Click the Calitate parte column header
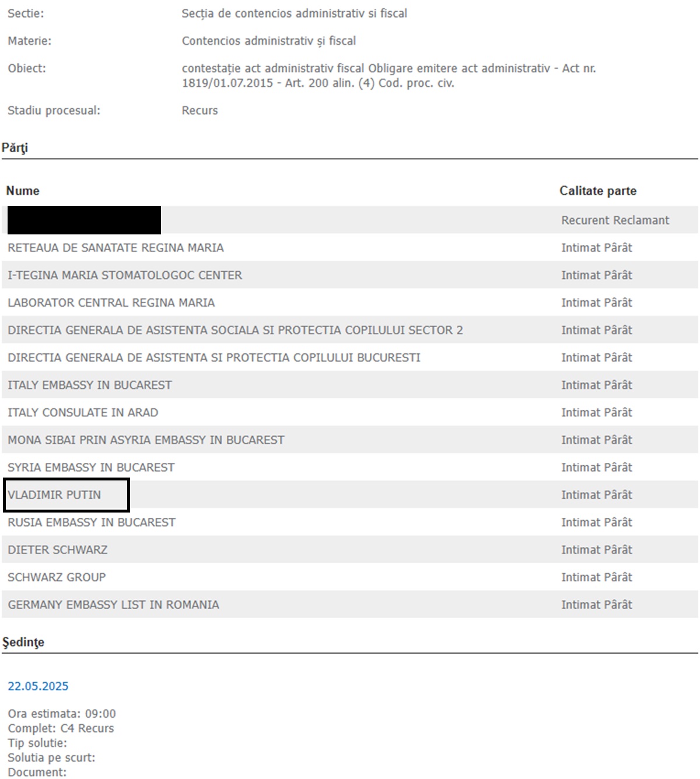Image resolution: width=700 pixels, height=779 pixels. pyautogui.click(x=598, y=191)
